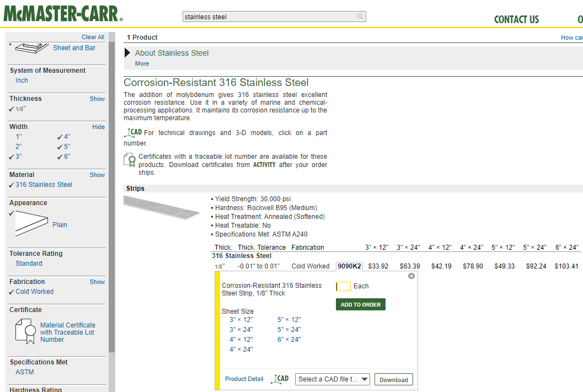The width and height of the screenshot is (583, 392).
Task: Click the filter panel scrollbar
Action: tap(112, 197)
